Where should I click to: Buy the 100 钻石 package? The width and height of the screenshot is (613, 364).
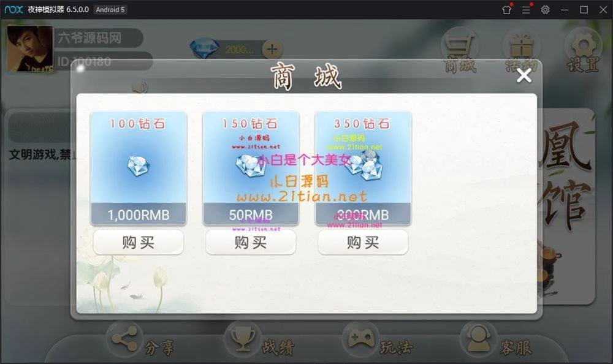pyautogui.click(x=139, y=242)
